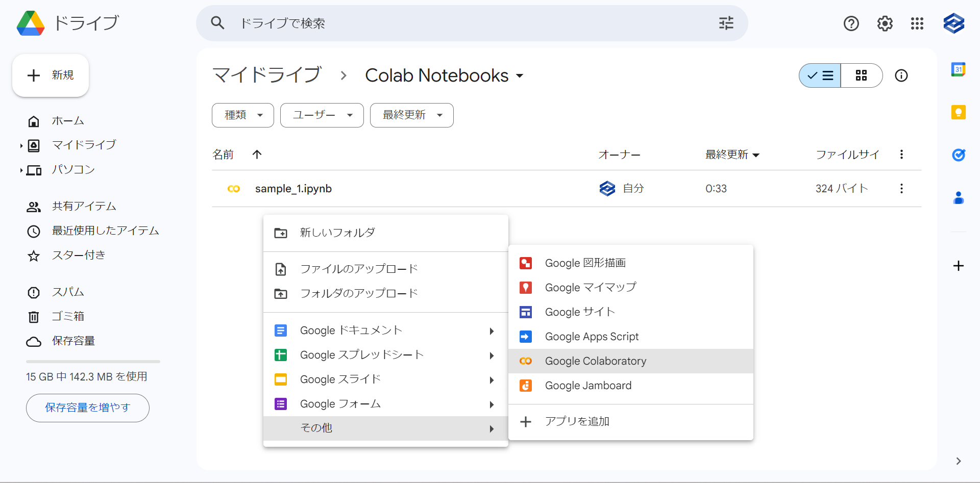The width and height of the screenshot is (980, 483).
Task: Open Google Keep from the right sidebar
Action: coord(959,112)
